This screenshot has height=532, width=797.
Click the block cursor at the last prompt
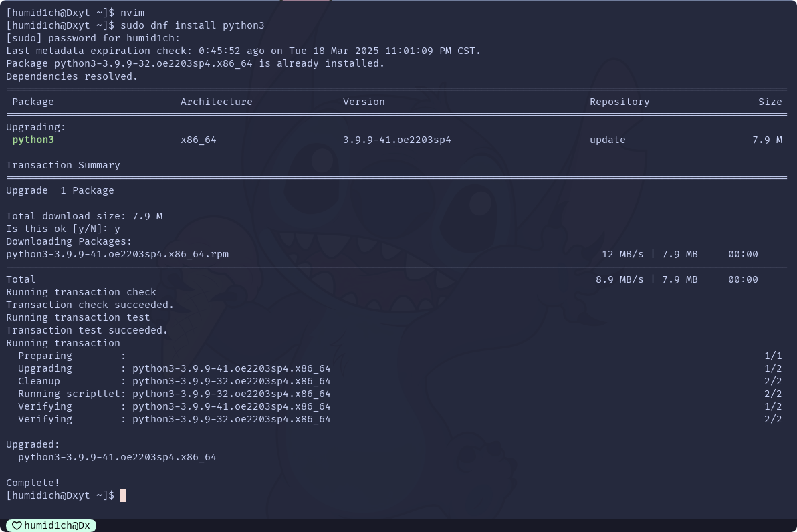pyautogui.click(x=123, y=495)
